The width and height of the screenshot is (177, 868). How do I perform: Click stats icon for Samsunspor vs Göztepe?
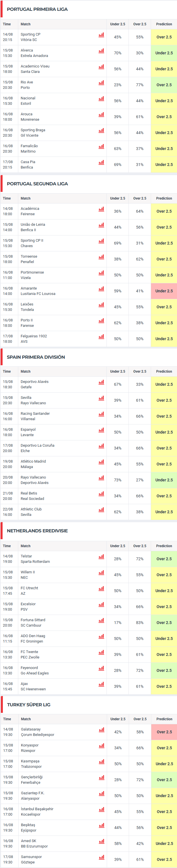coord(102,857)
